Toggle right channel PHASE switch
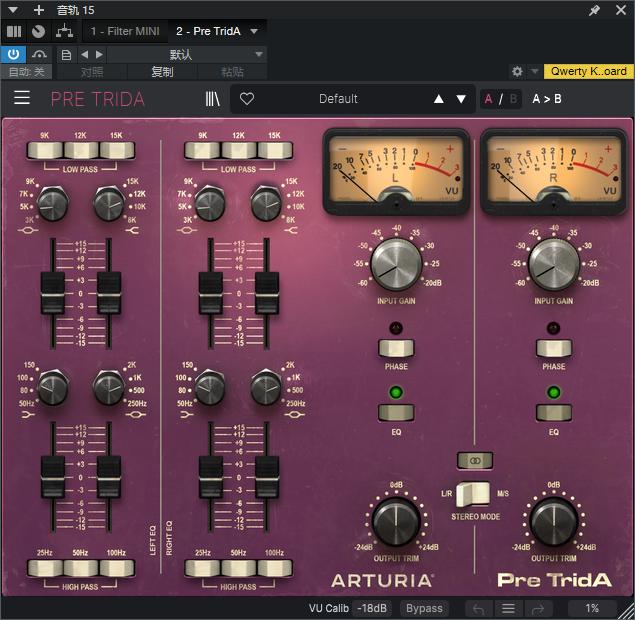Image resolution: width=635 pixels, height=620 pixels. [x=554, y=348]
